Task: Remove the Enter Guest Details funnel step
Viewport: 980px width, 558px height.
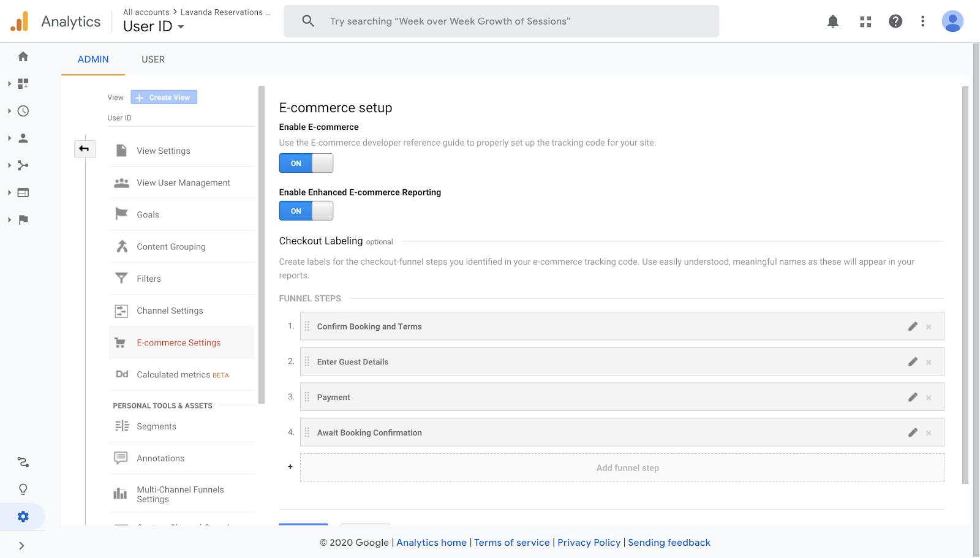Action: pos(929,362)
